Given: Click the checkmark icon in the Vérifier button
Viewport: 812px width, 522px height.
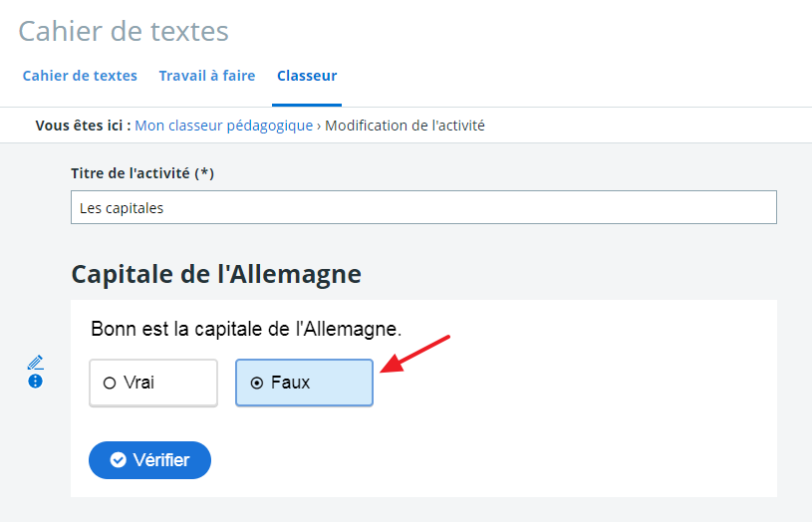Looking at the screenshot, I should coord(119,460).
